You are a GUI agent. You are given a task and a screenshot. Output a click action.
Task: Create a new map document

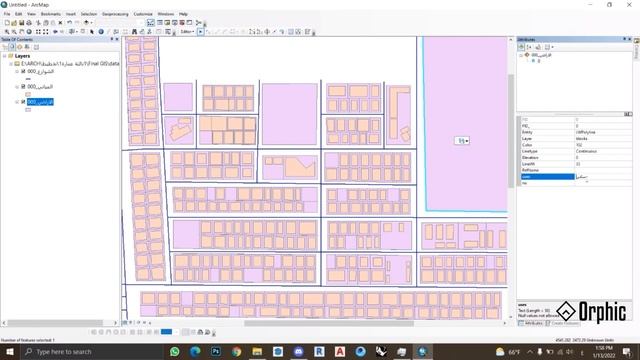pos(7,23)
